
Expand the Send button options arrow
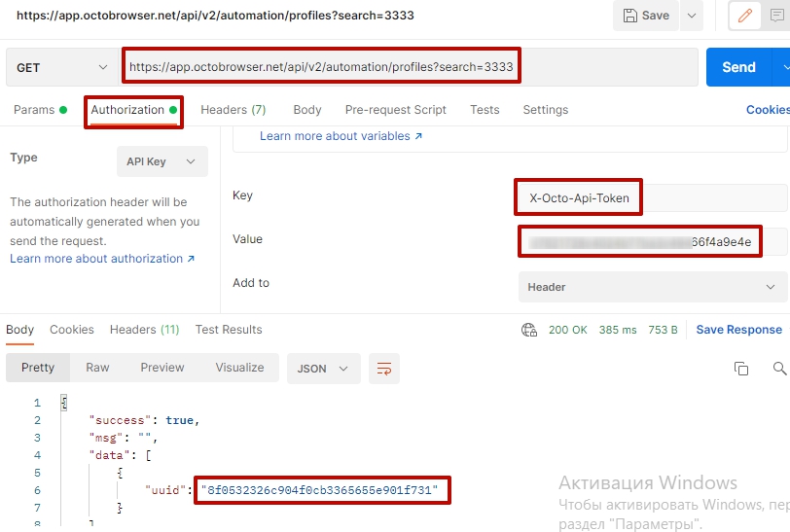(x=783, y=67)
